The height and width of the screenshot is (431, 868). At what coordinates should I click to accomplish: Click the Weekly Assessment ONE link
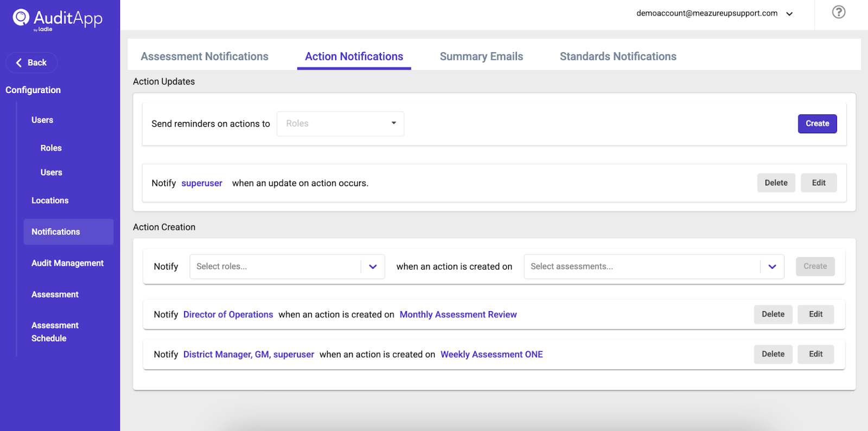coord(492,355)
